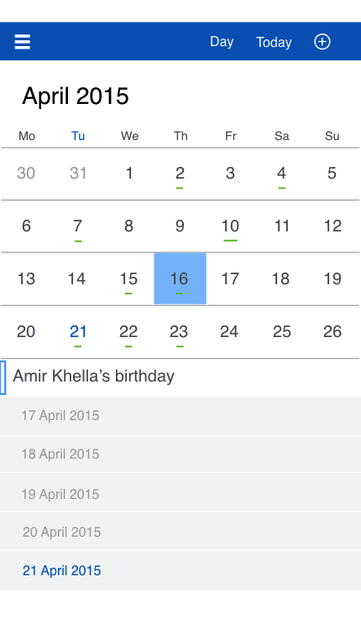Image resolution: width=361 pixels, height=644 pixels.
Task: Select April 4 Saturday cell
Action: 281,174
